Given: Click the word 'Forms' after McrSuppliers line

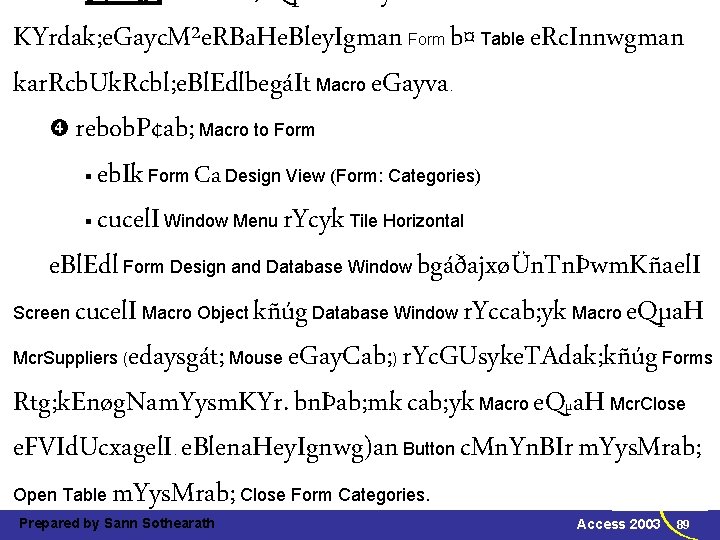Looking at the screenshot, I should [687, 358].
